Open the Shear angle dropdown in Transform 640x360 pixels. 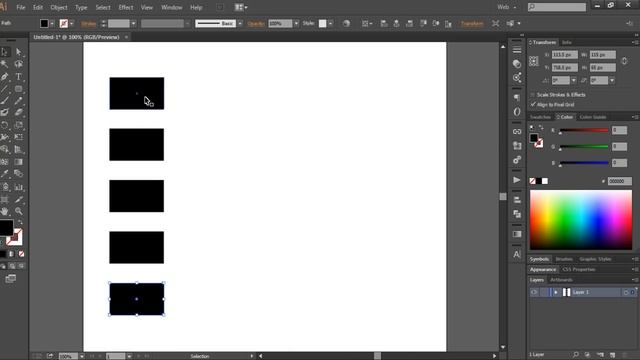(x=612, y=80)
